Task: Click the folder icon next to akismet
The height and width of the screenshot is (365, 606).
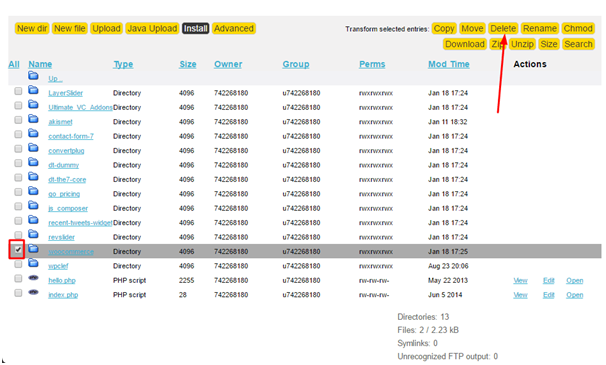Action: pyautogui.click(x=33, y=119)
